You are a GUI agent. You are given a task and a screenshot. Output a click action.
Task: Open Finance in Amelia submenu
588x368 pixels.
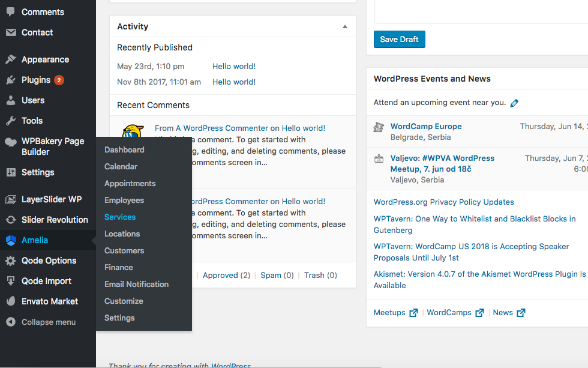tap(119, 268)
